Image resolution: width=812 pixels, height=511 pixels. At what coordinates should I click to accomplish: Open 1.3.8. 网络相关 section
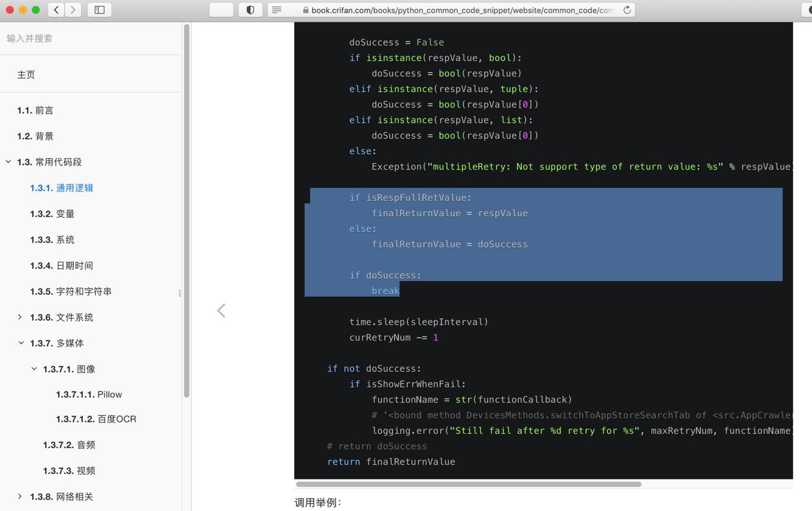62,497
